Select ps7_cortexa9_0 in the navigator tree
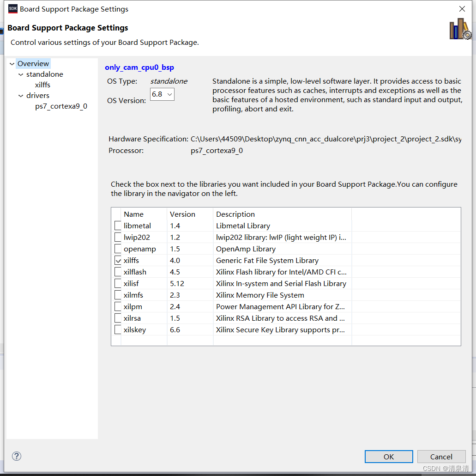Image resolution: width=476 pixels, height=476 pixels. coord(61,106)
